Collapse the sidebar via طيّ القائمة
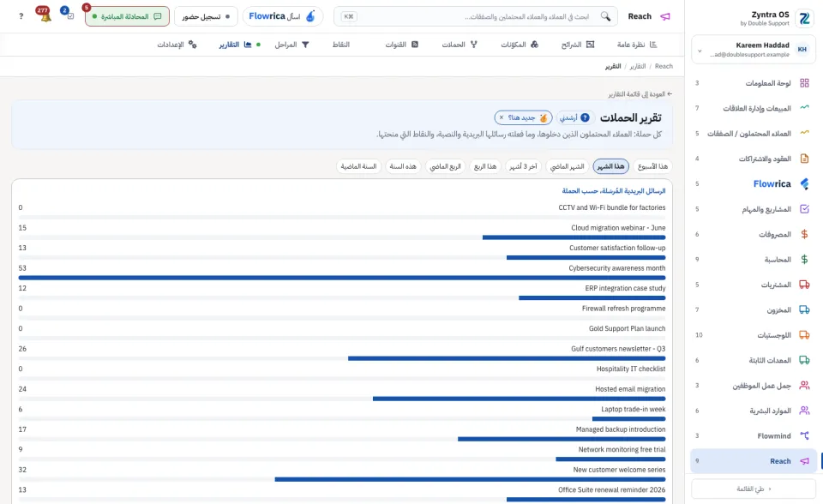 tap(754, 489)
